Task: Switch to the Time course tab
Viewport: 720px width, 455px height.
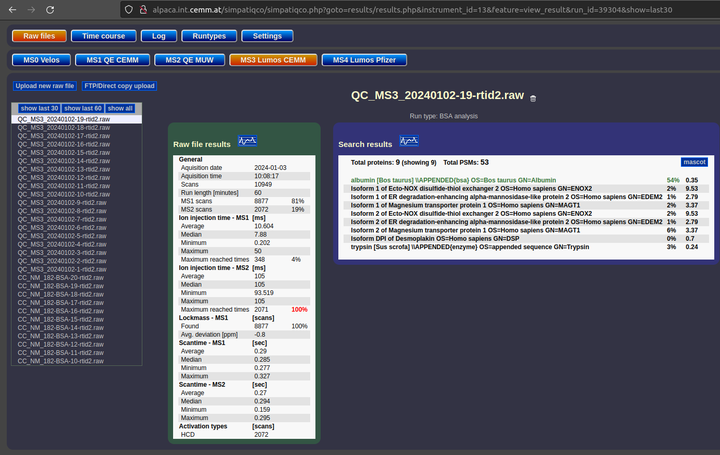Action: click(x=104, y=35)
